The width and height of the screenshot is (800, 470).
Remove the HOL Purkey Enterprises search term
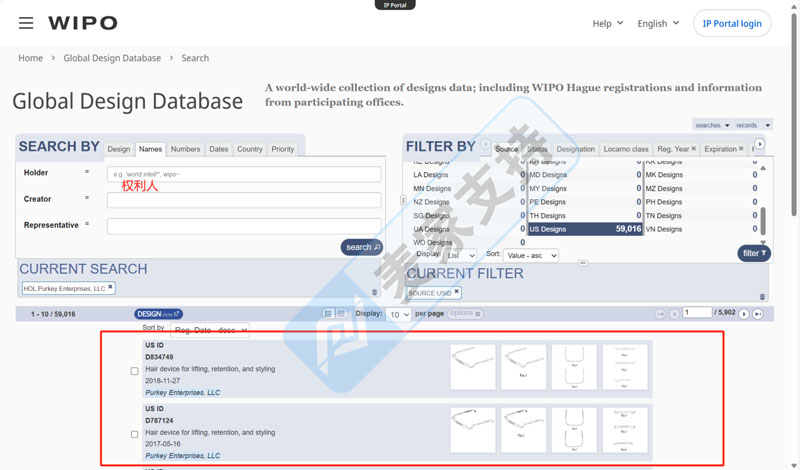(x=110, y=287)
